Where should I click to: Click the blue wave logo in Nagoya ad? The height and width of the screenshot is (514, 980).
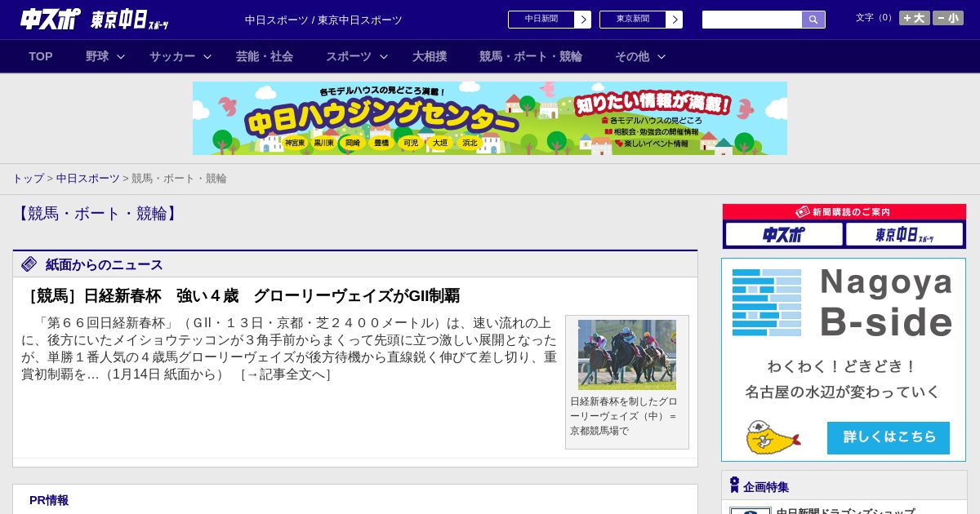[x=767, y=303]
